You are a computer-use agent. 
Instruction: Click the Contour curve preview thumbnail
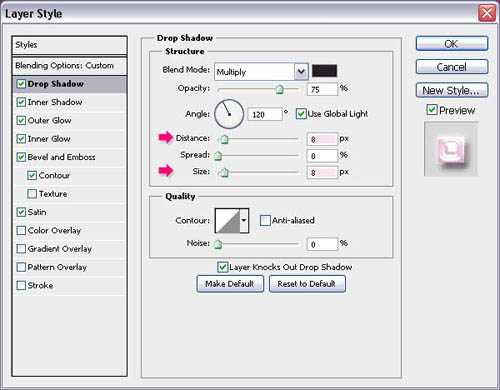pos(228,220)
